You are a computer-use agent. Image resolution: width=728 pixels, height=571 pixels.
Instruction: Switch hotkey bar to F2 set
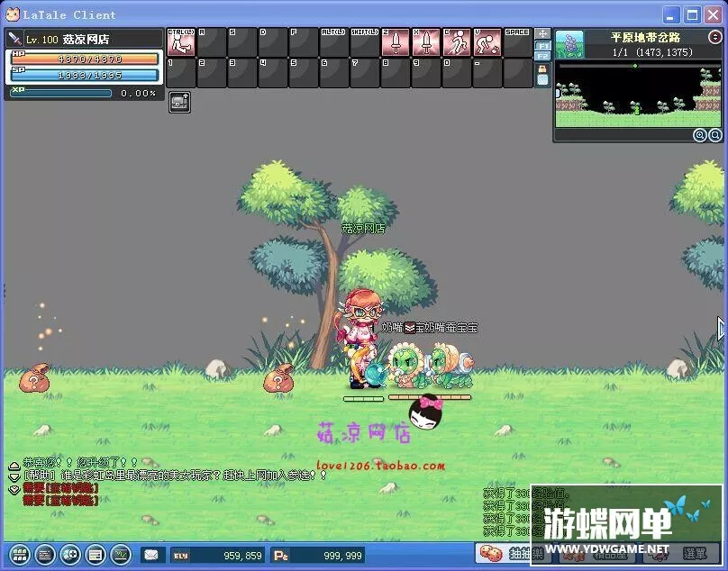[x=542, y=57]
